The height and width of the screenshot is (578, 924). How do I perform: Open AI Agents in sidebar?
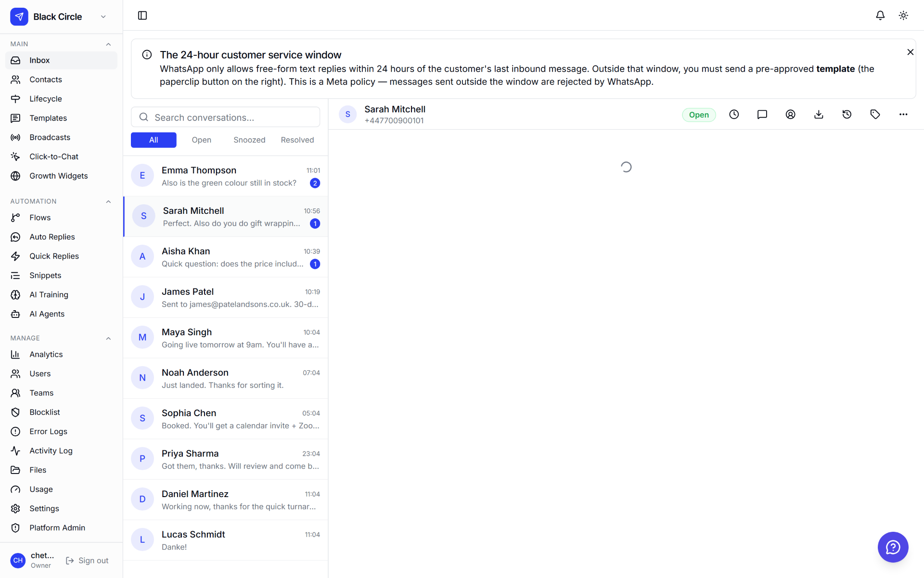[61, 314]
